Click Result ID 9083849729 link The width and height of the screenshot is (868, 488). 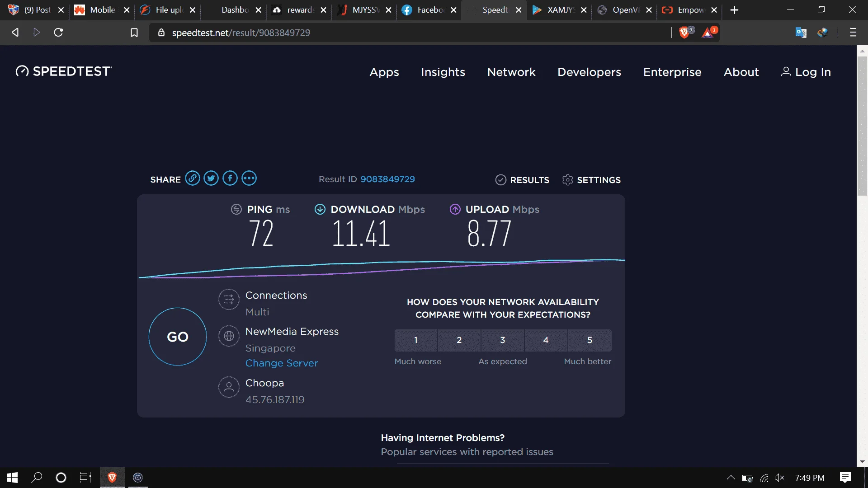pos(387,179)
